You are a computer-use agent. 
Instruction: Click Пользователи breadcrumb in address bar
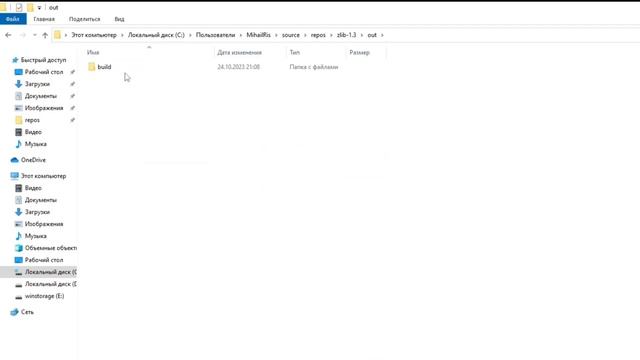(216, 35)
